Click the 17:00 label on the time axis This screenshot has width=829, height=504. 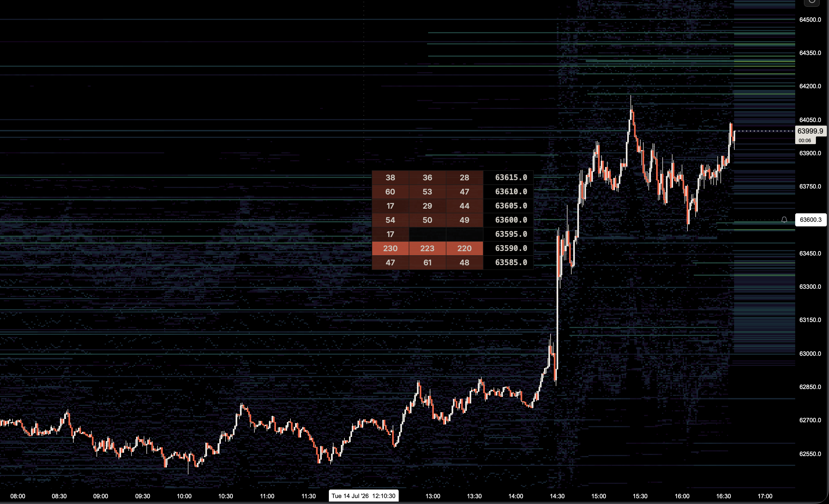(765, 496)
